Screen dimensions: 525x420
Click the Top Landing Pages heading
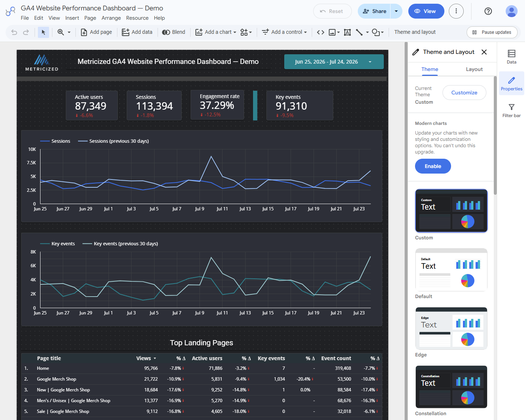[x=201, y=343]
